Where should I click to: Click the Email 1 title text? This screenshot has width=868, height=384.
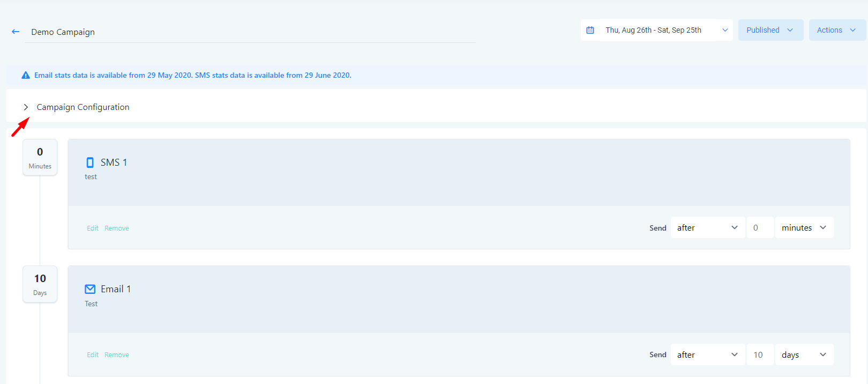pyautogui.click(x=116, y=289)
